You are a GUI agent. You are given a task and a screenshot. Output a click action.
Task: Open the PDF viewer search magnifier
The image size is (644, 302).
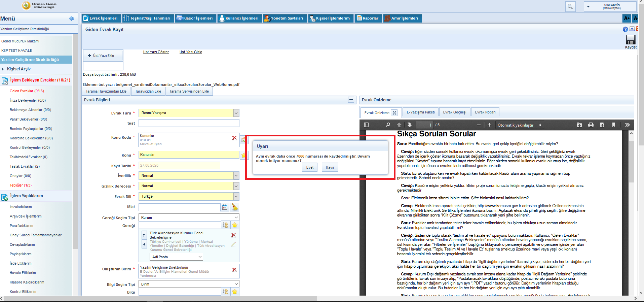388,125
